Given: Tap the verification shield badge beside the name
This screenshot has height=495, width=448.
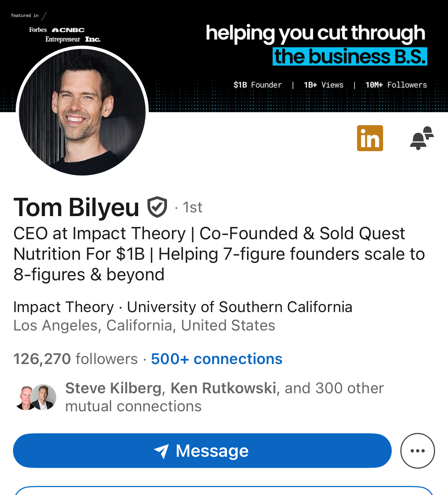Looking at the screenshot, I should click(x=157, y=207).
